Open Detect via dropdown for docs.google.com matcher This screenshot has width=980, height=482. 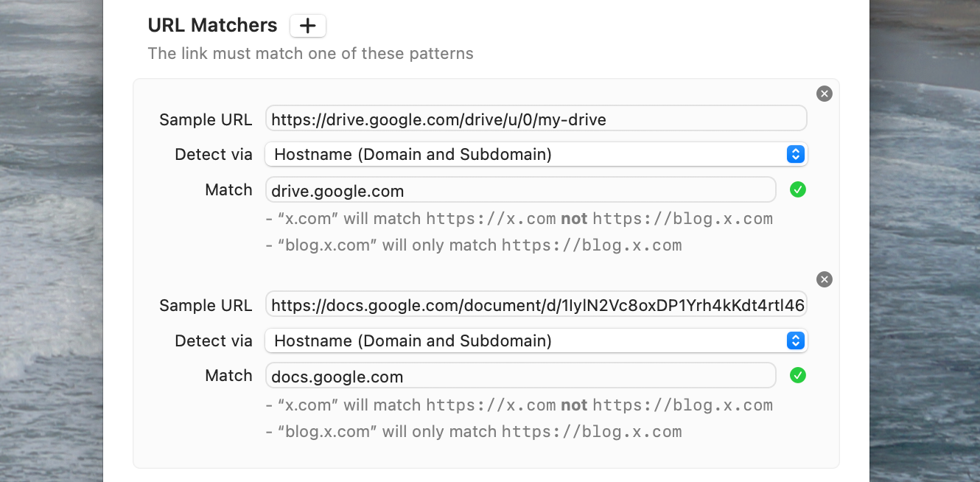(x=536, y=340)
